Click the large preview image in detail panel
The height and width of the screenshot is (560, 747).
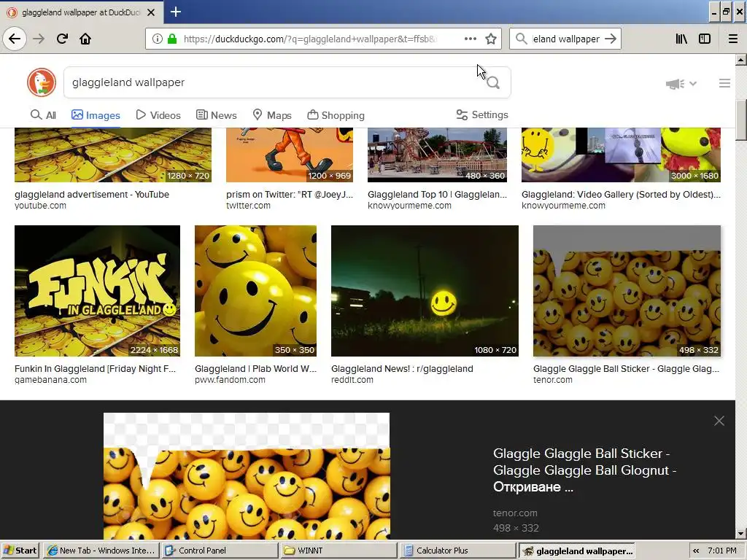[247, 476]
